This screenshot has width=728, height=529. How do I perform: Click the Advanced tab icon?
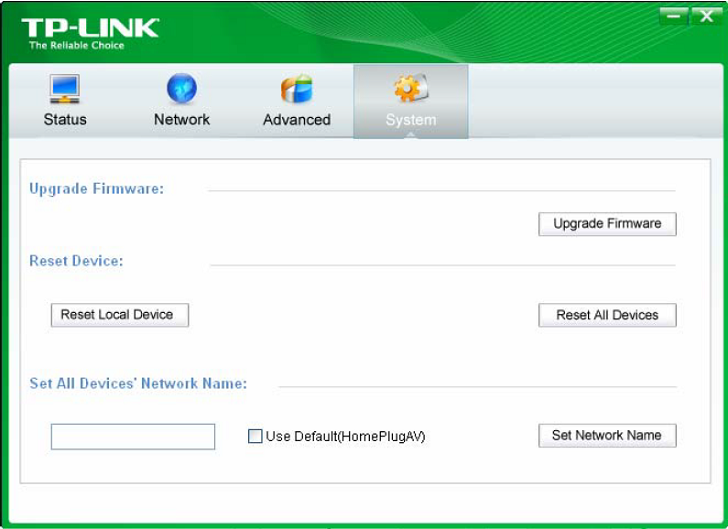[296, 89]
